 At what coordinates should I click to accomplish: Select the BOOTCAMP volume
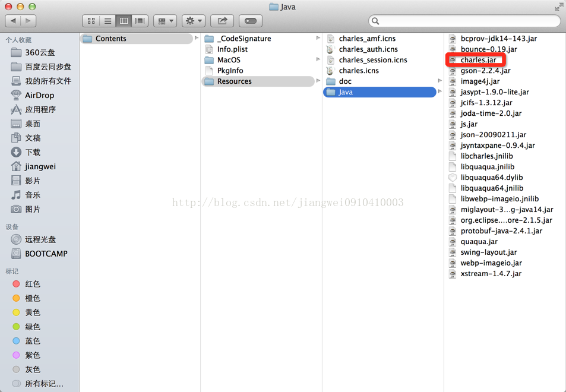(x=39, y=254)
